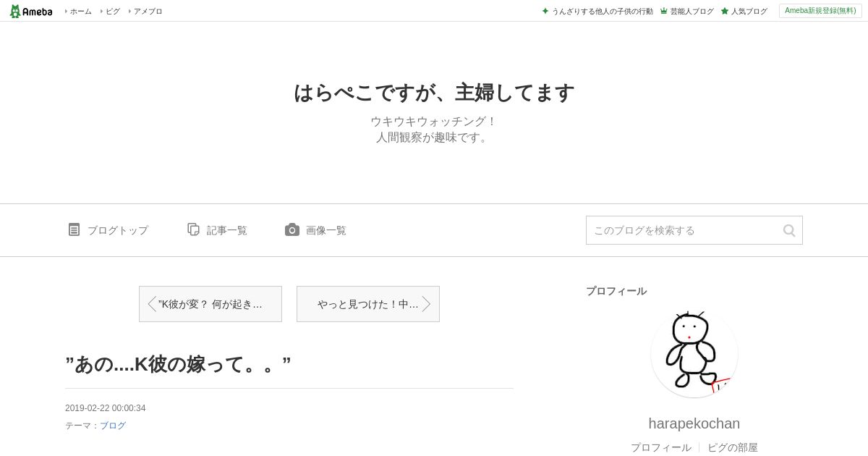Click the sparkle icon beside うんざりする他人の子供の行動
Viewport: 868px width, 456px height.
[x=545, y=11]
